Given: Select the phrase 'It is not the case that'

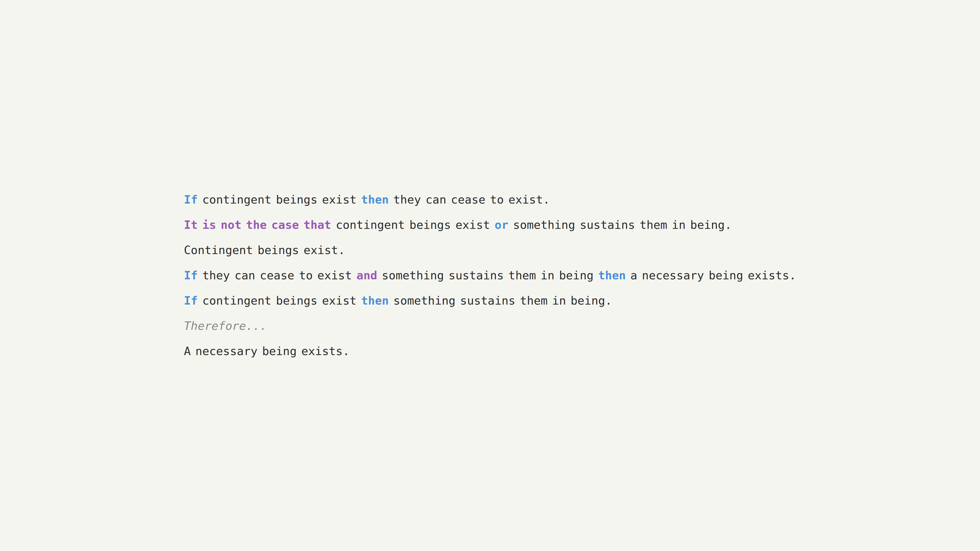Looking at the screenshot, I should [257, 225].
